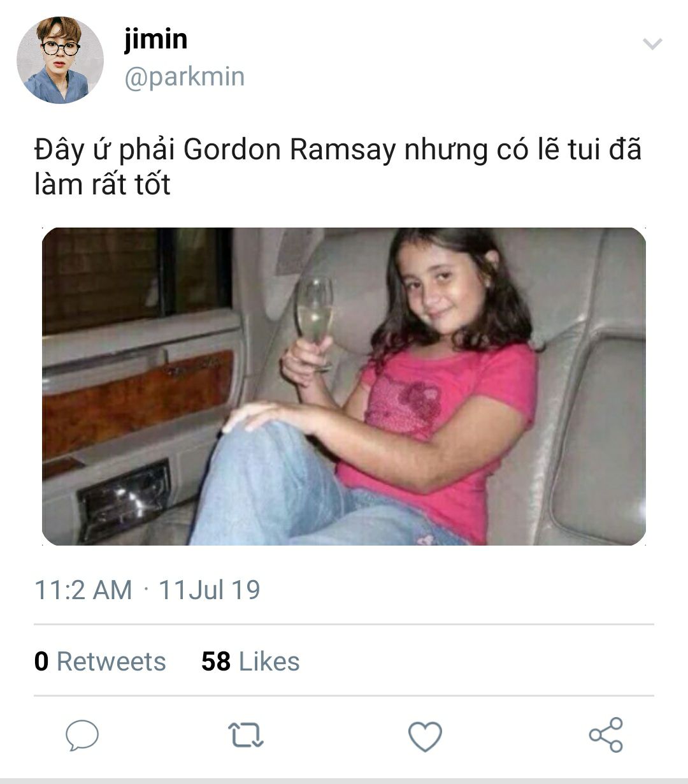Open the display name jimin
The image size is (688, 784).
[155, 40]
